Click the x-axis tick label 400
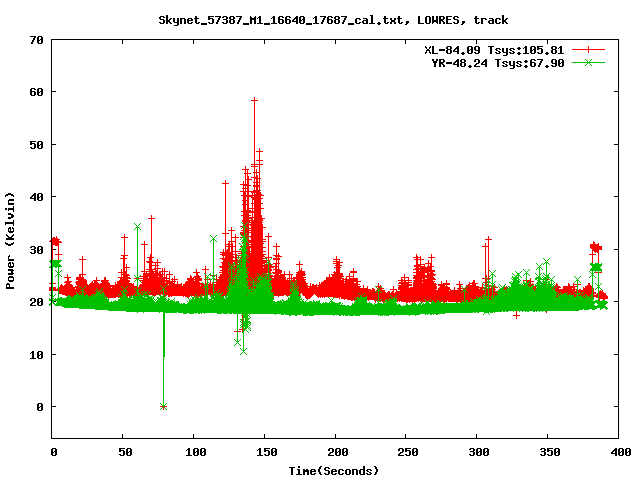The width and height of the screenshot is (640, 480). pyautogui.click(x=621, y=452)
